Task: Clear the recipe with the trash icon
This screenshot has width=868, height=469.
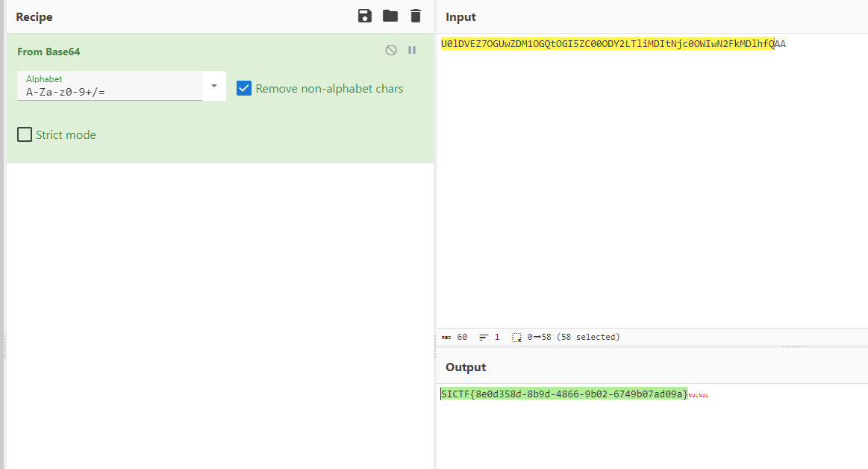Action: pos(416,16)
